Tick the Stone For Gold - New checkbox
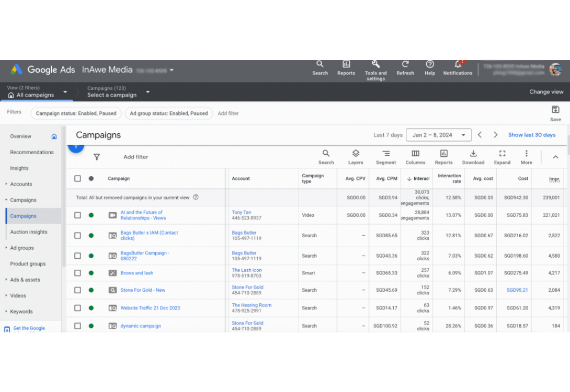The width and height of the screenshot is (570, 392). (x=77, y=290)
